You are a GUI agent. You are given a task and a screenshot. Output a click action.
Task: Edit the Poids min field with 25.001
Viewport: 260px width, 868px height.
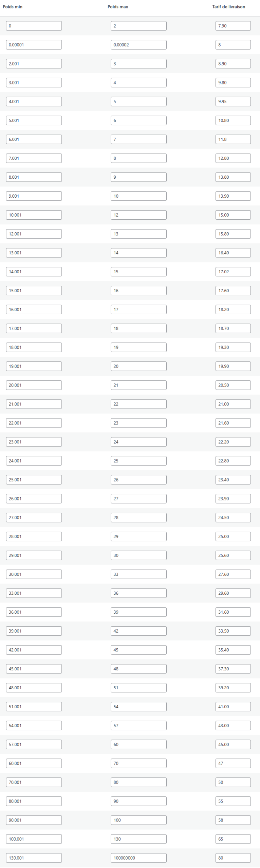coord(34,480)
